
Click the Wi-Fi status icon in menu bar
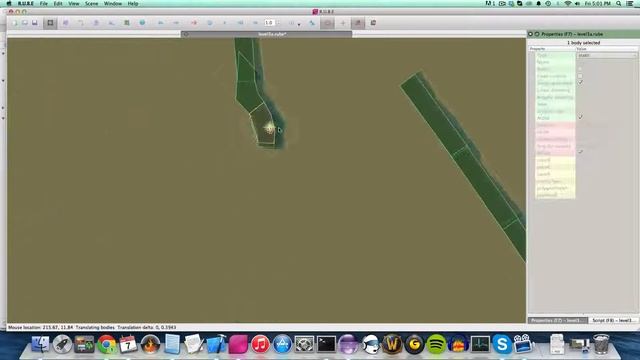pyautogui.click(x=568, y=3)
